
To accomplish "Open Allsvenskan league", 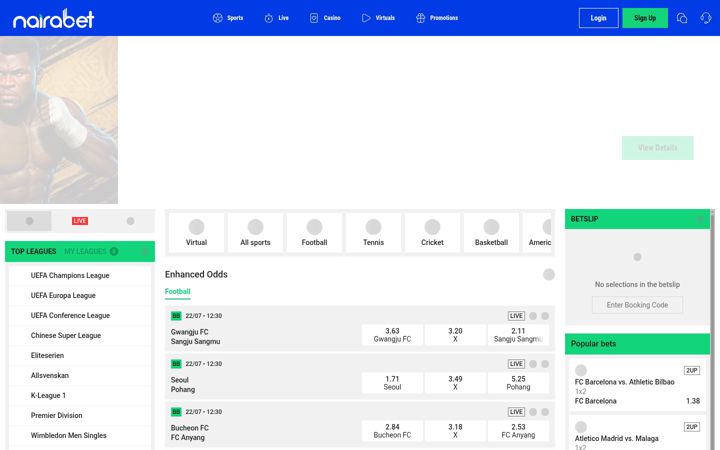I will coord(80,375).
